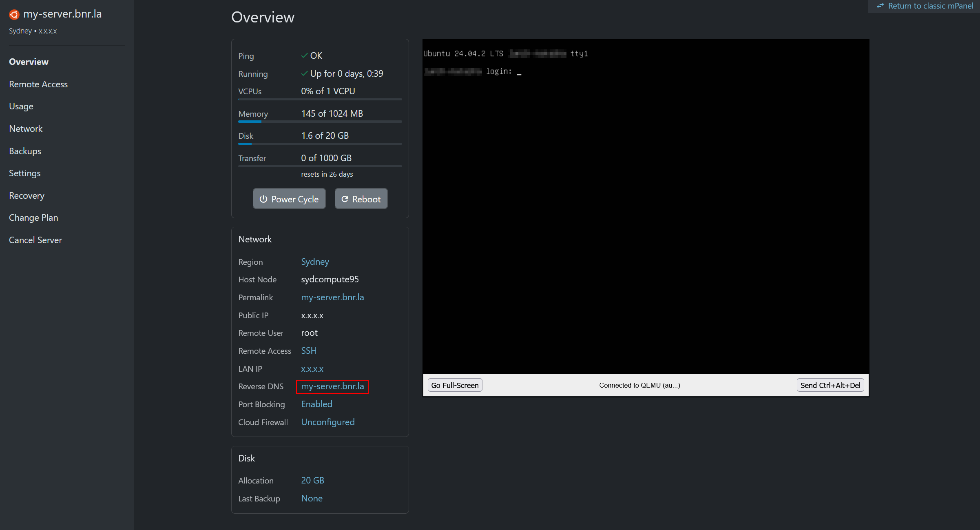This screenshot has height=530, width=980.
Task: Click Port Blocking Enabled link
Action: pos(316,404)
